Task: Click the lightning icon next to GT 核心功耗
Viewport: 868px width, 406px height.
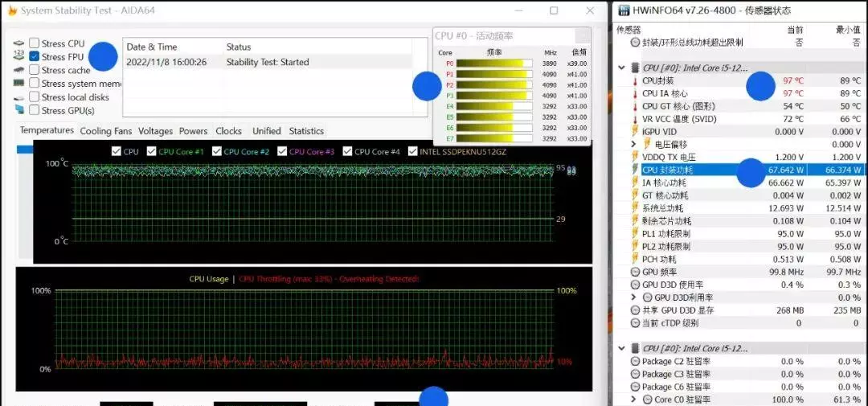Action: coord(636,195)
